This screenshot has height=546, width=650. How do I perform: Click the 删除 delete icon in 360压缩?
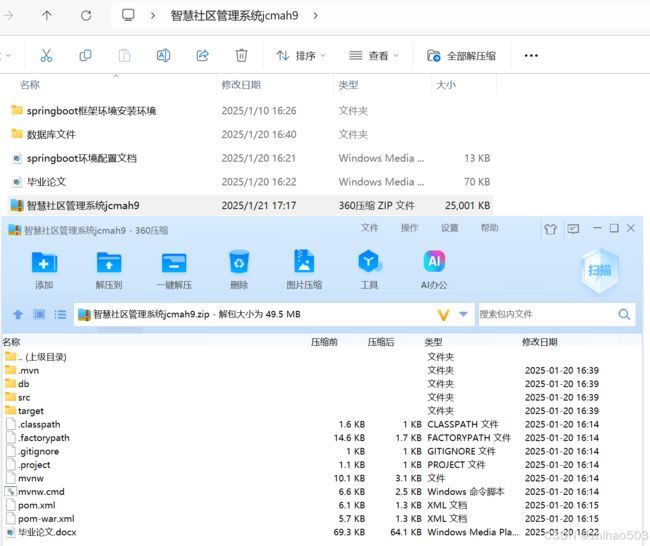click(239, 269)
